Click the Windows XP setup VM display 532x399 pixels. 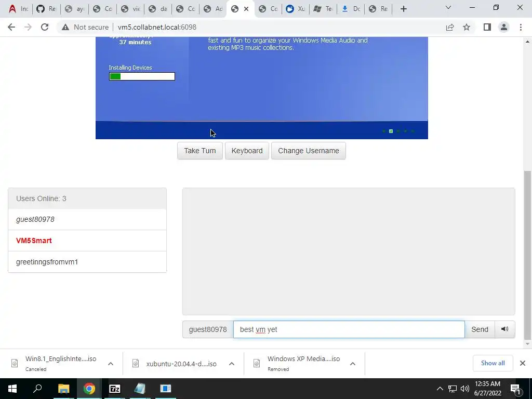pos(262,88)
